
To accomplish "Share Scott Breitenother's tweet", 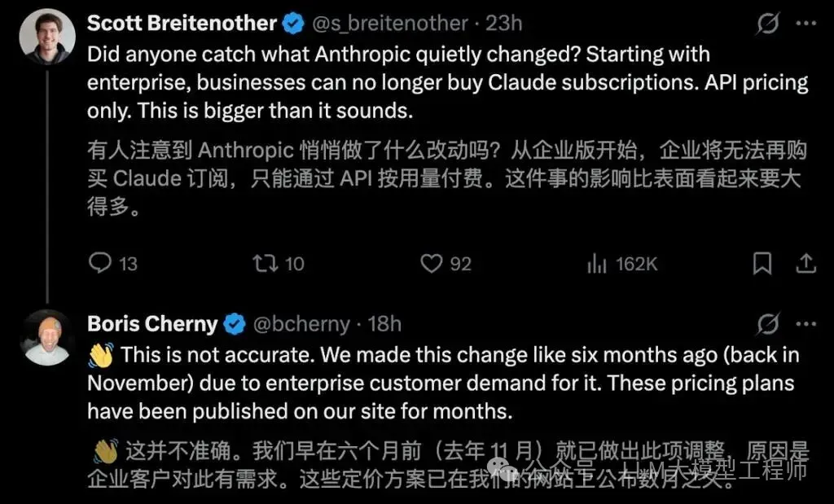I will click(806, 262).
